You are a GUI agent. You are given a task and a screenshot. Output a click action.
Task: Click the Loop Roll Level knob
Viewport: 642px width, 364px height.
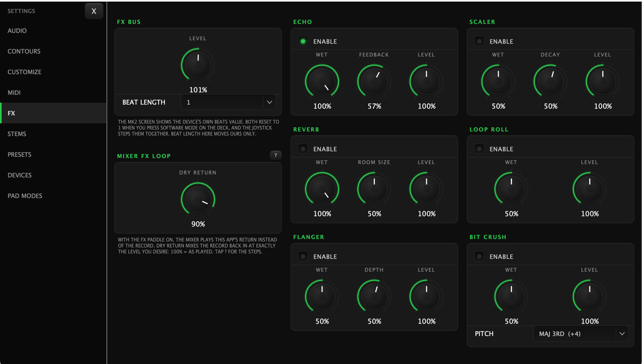pyautogui.click(x=589, y=188)
